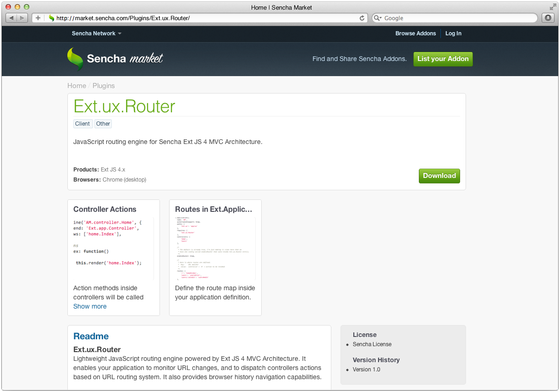Click the JavaScript routing engine description text
This screenshot has height=392, width=560.
168,142
